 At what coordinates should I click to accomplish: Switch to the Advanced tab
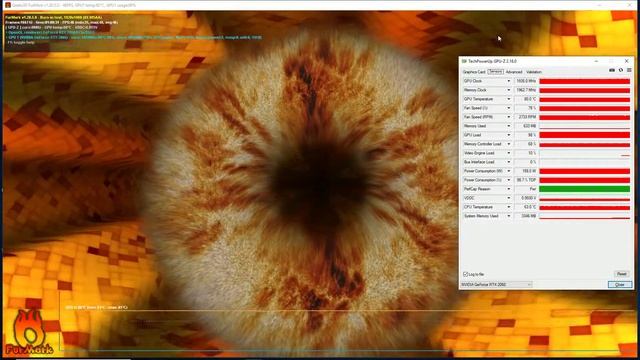(x=514, y=72)
